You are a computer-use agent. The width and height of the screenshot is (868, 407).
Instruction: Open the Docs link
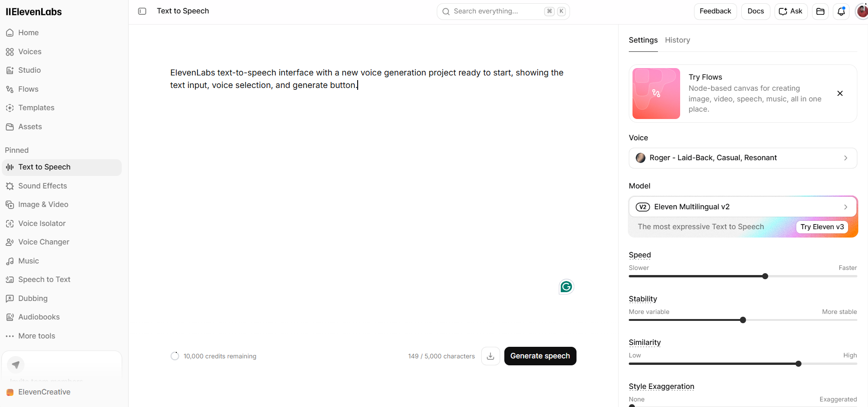pos(756,12)
